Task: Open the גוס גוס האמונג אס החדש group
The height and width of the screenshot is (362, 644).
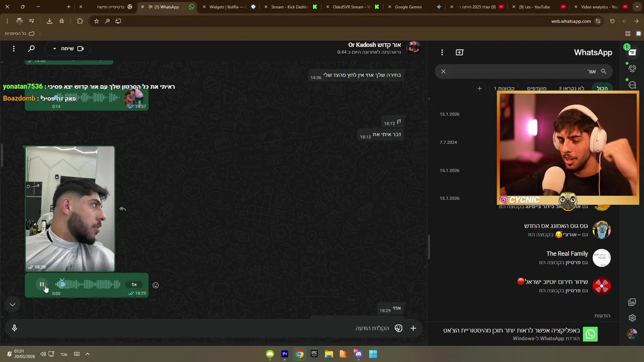Action: [x=523, y=230]
